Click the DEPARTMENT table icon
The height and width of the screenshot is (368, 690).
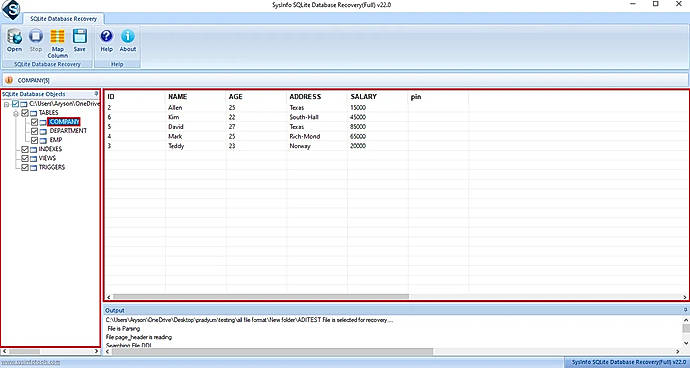coord(43,131)
